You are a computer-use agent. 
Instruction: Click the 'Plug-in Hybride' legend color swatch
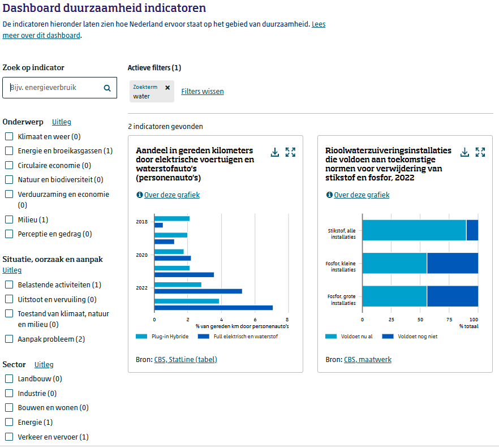pos(141,337)
